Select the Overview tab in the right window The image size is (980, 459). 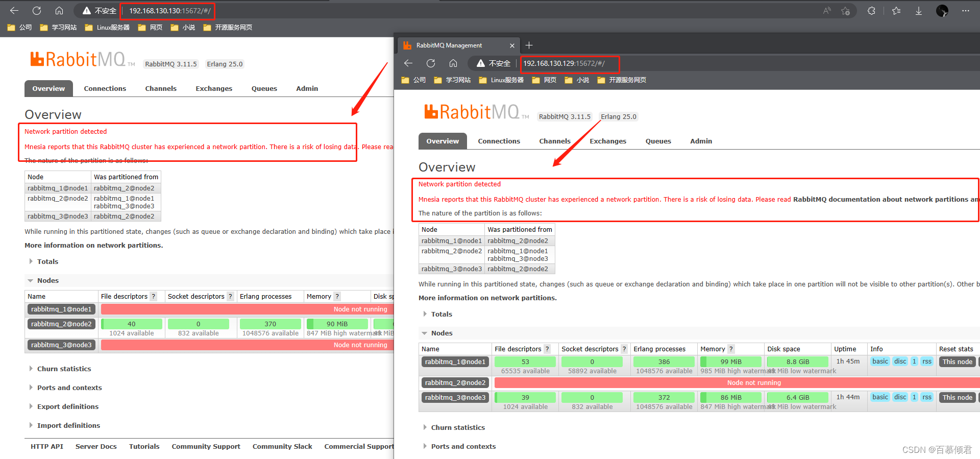(x=443, y=141)
